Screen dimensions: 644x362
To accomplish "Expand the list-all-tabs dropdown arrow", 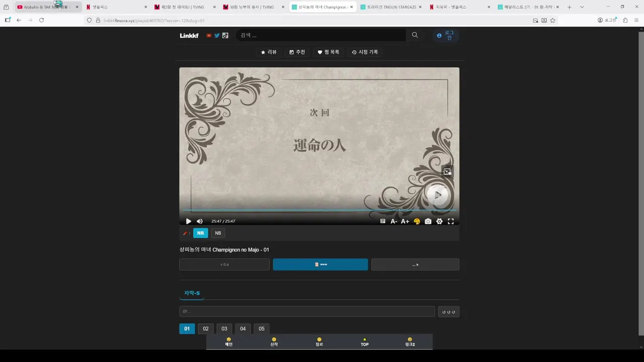I will click(582, 7).
